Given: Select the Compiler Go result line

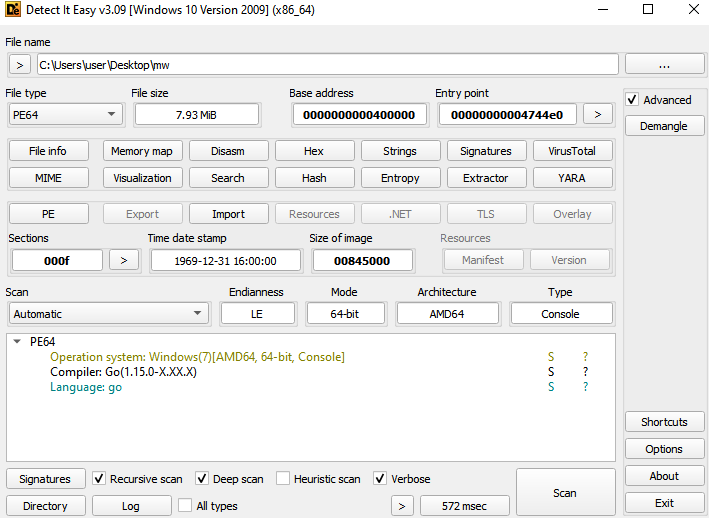Looking at the screenshot, I should (123, 372).
